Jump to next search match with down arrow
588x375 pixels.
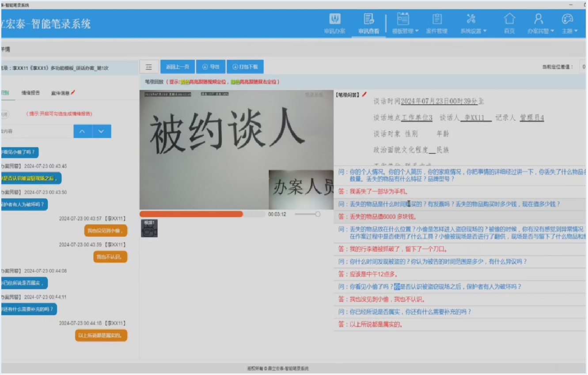(x=102, y=132)
